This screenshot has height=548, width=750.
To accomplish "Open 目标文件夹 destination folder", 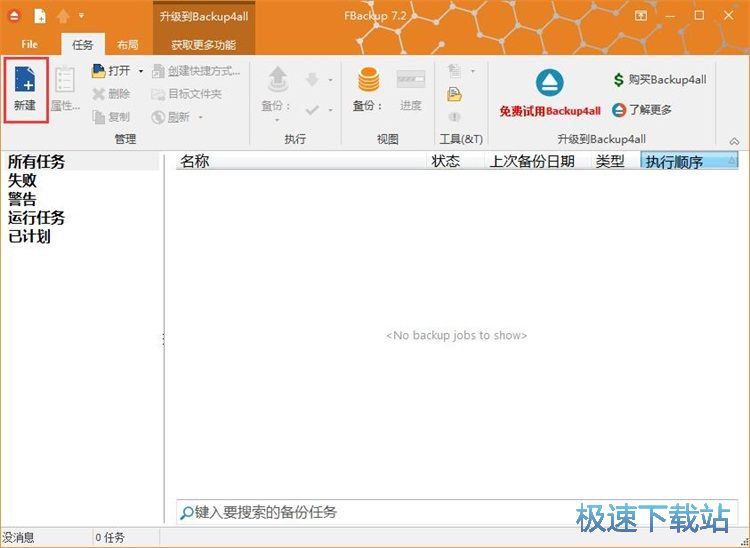I will pyautogui.click(x=187, y=94).
